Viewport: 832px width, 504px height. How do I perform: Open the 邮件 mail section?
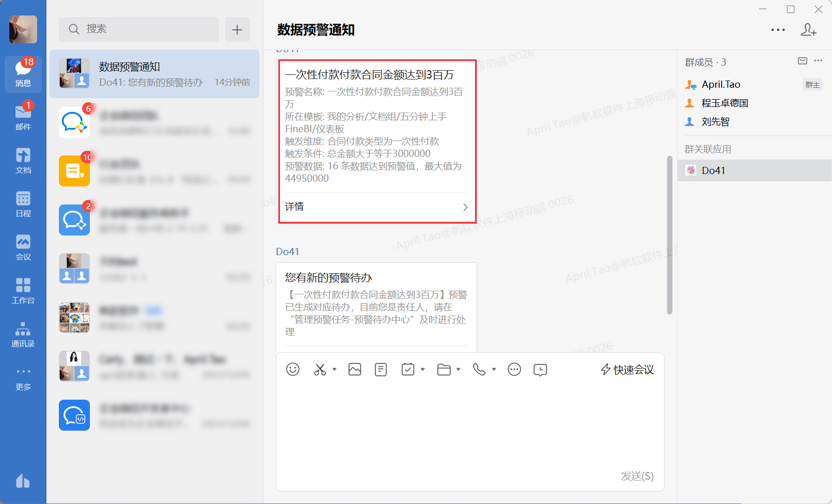point(23,117)
